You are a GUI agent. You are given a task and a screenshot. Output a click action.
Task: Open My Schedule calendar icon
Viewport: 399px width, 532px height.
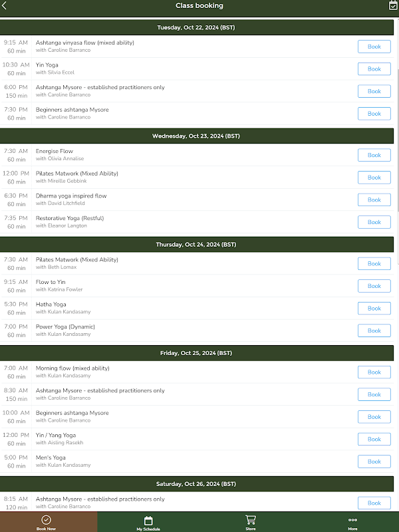coord(148,521)
